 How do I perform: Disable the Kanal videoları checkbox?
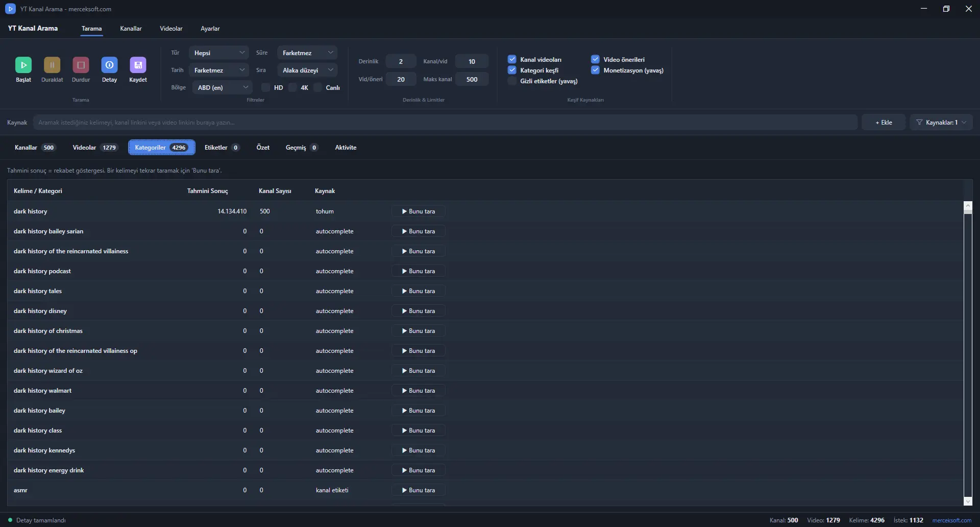[512, 59]
